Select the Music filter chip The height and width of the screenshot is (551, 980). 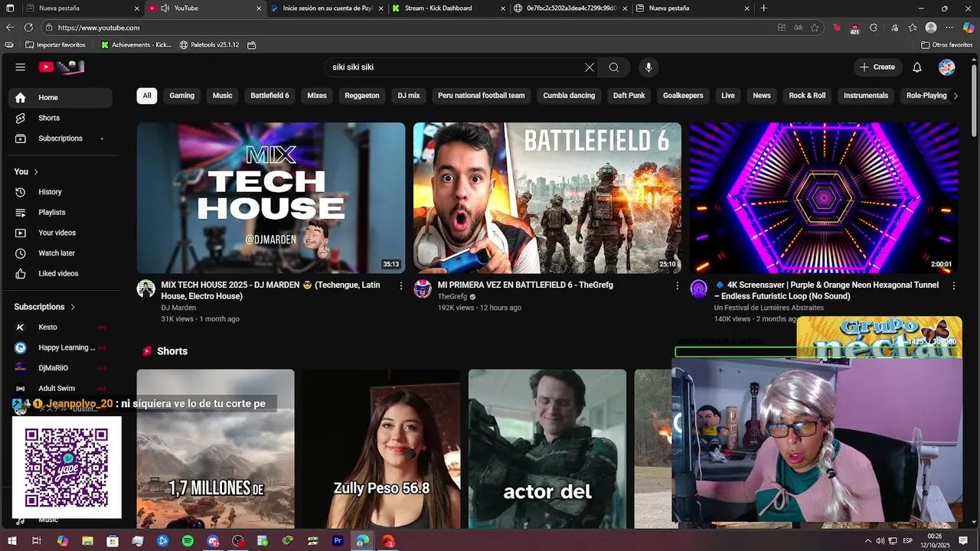tap(222, 96)
